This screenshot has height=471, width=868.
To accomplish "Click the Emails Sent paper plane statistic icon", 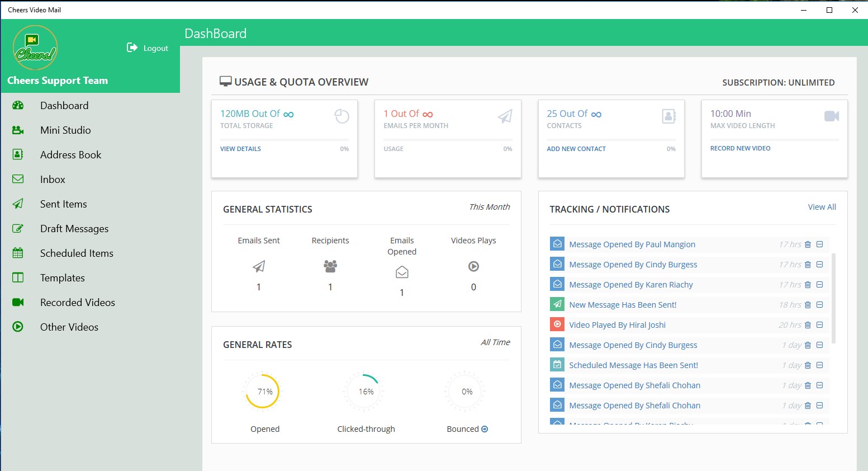I will click(259, 266).
